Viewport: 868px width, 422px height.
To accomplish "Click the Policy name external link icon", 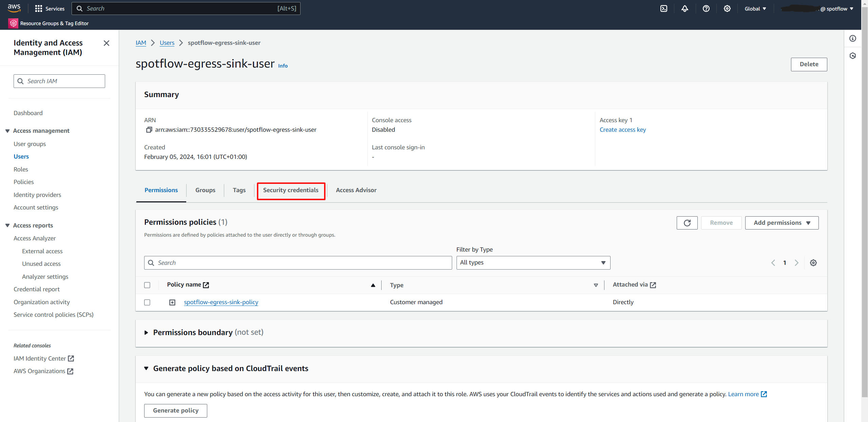I will (x=206, y=285).
